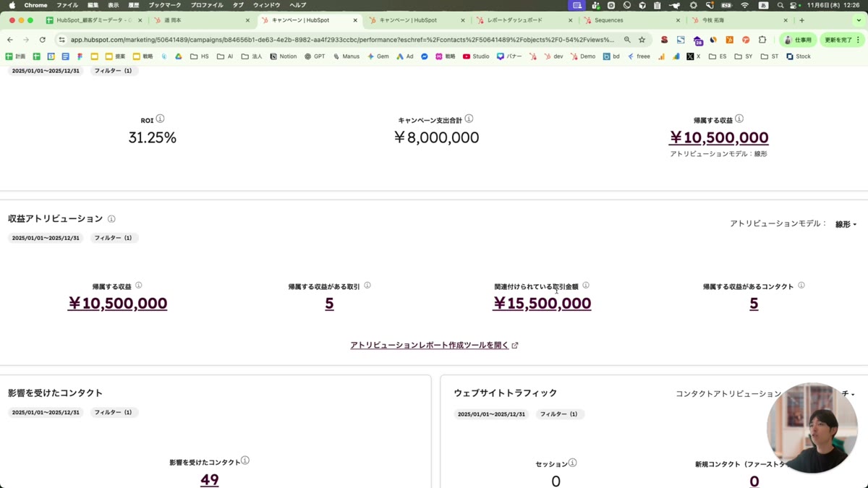Click the フィルター (1) chip under 収益アトリビューション

114,238
